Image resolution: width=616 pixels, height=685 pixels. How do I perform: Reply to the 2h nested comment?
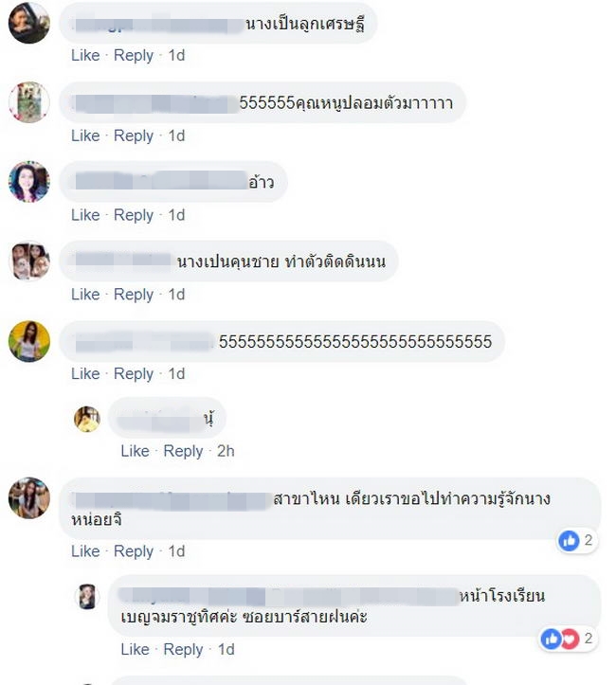point(183,451)
